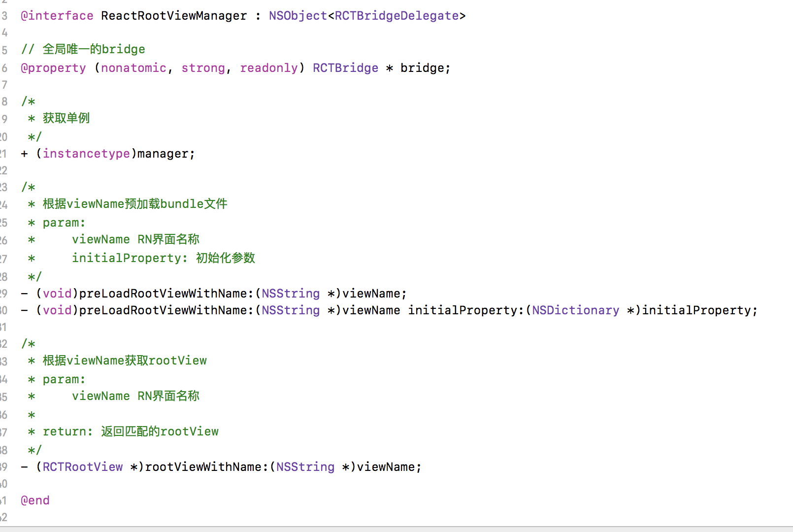
Task: Click the @end keyword
Action: point(35,500)
